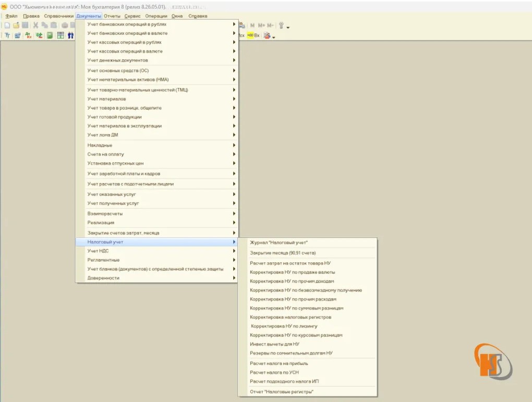Click the green arrows exchange-rates icon
Viewport: 532px width, 402px height.
click(39, 35)
